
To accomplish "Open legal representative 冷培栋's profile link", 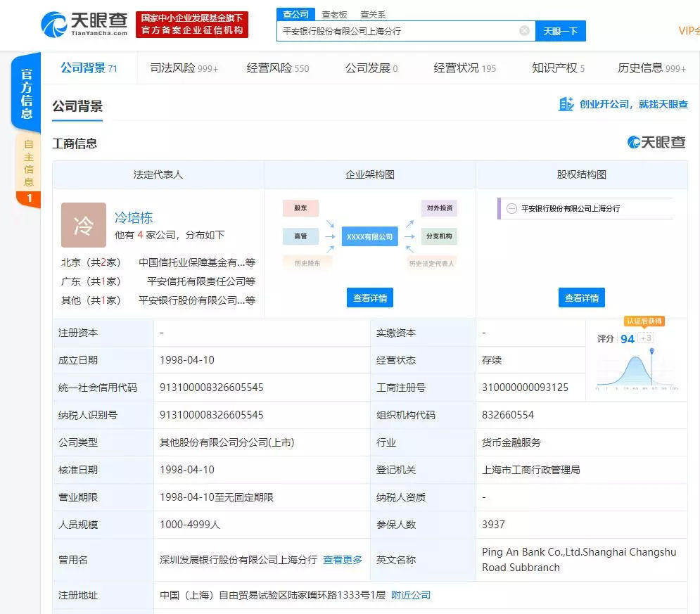I will coord(134,217).
